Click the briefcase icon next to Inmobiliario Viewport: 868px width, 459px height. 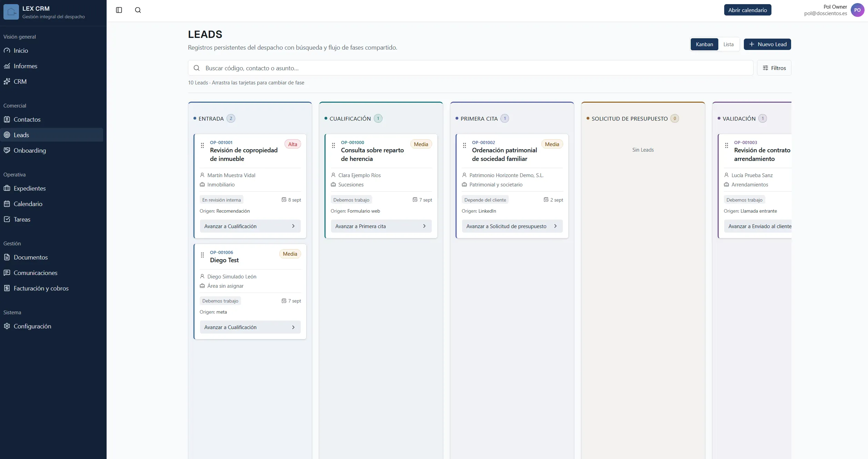202,184
